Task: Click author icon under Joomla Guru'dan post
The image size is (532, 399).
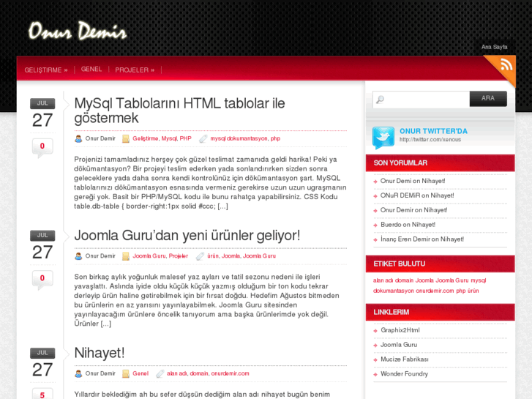Action: point(78,256)
